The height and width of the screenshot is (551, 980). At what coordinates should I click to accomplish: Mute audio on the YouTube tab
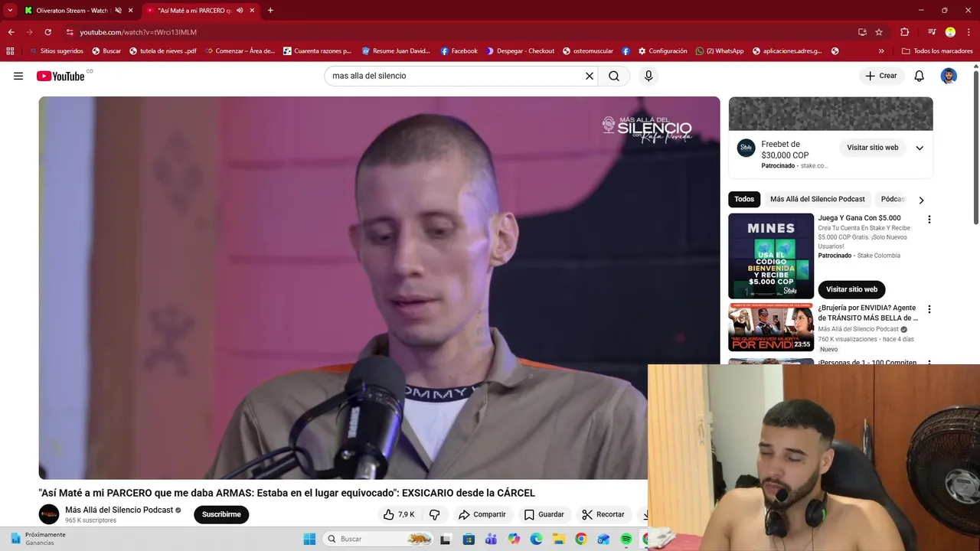coord(240,11)
